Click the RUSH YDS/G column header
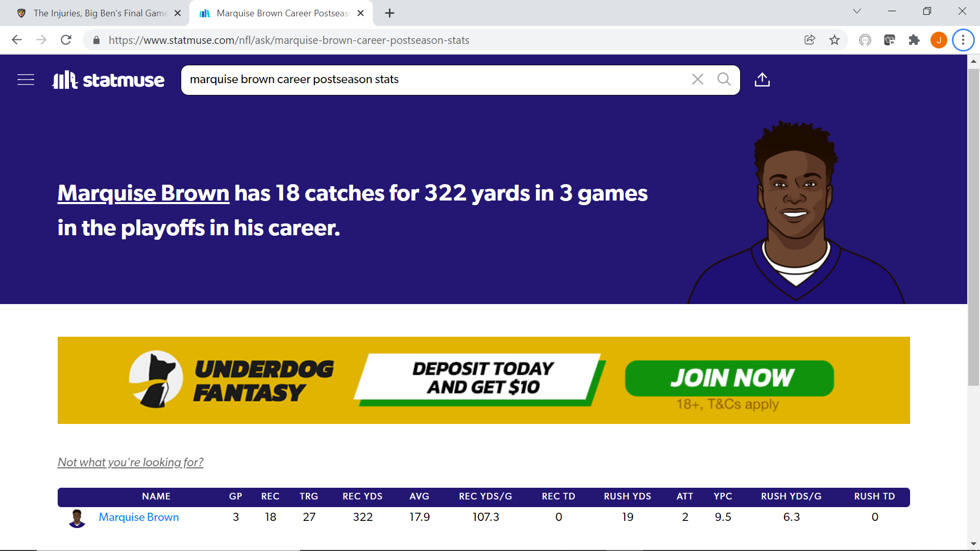 pos(791,496)
